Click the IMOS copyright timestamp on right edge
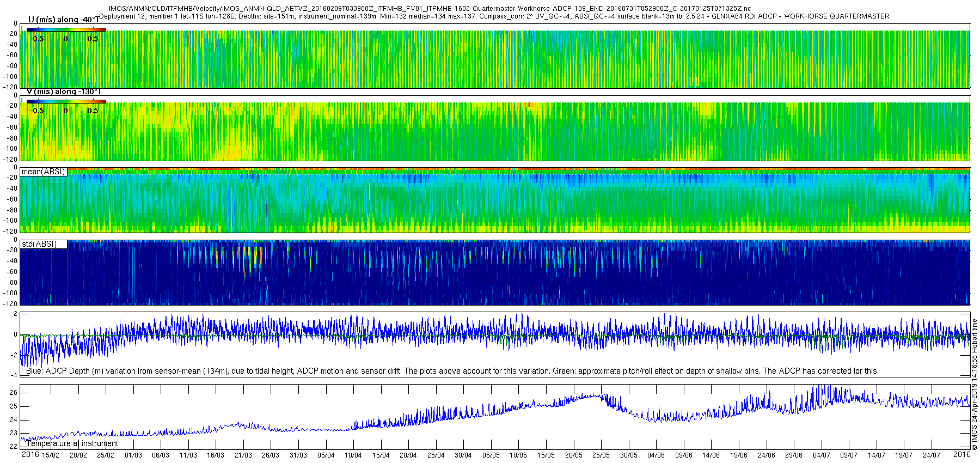The width and height of the screenshot is (980, 463). click(x=975, y=385)
